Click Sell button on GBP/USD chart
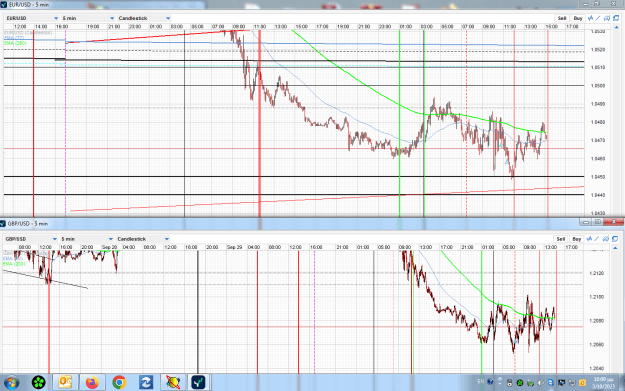The image size is (625, 391). [561, 239]
